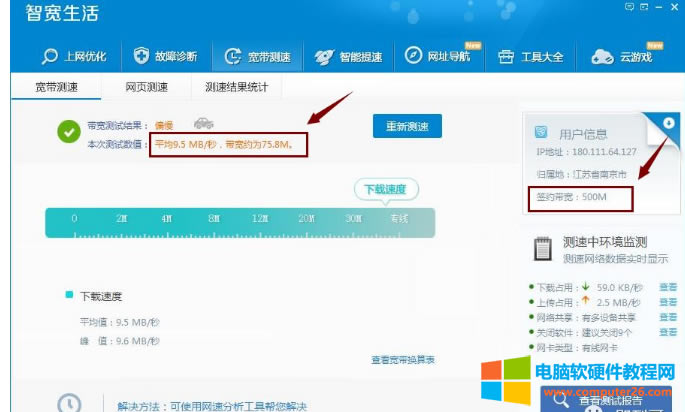Click the 用户信息 card icon
Screen dimensions: 685x412
pos(541,132)
